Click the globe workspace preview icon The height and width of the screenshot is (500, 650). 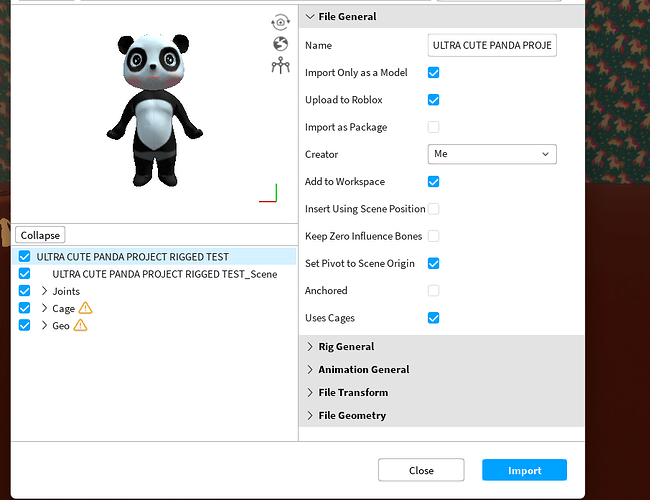(x=281, y=44)
